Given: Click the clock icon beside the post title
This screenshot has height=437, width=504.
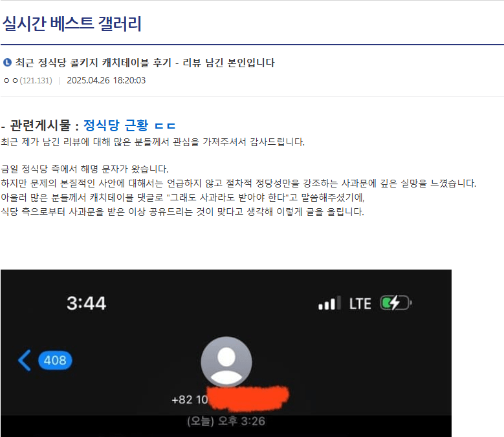Looking at the screenshot, I should (8, 63).
